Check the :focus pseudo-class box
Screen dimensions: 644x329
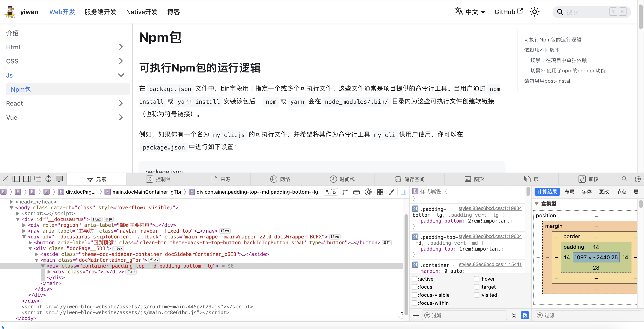click(415, 287)
